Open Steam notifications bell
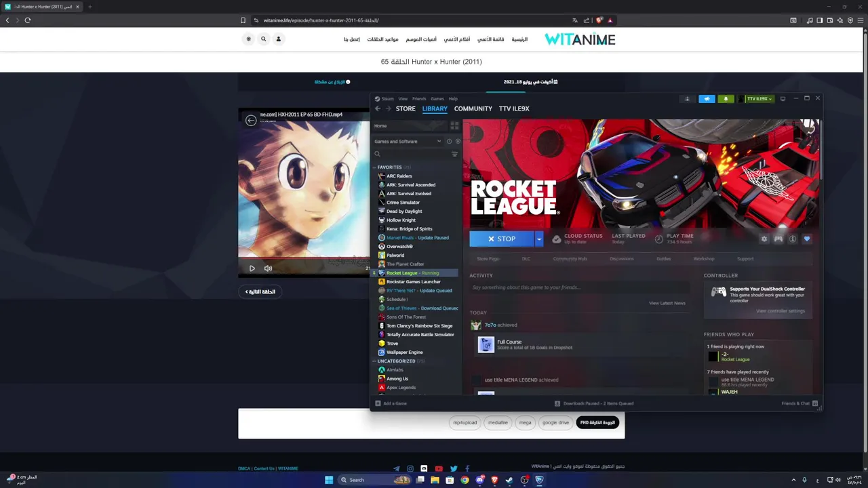Viewport: 868px width, 488px height. click(726, 99)
